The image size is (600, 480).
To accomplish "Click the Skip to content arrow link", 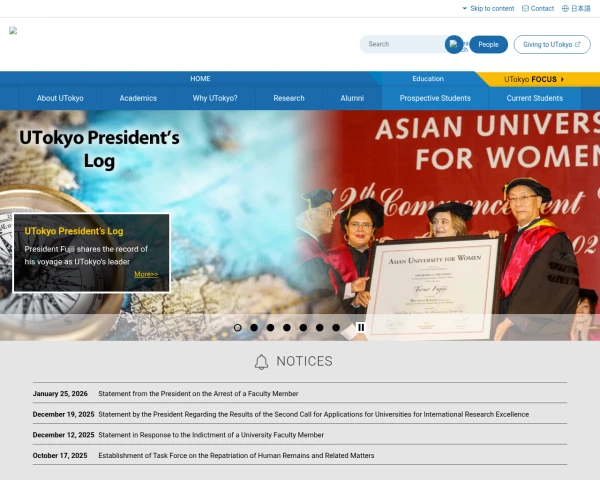I will click(x=488, y=8).
